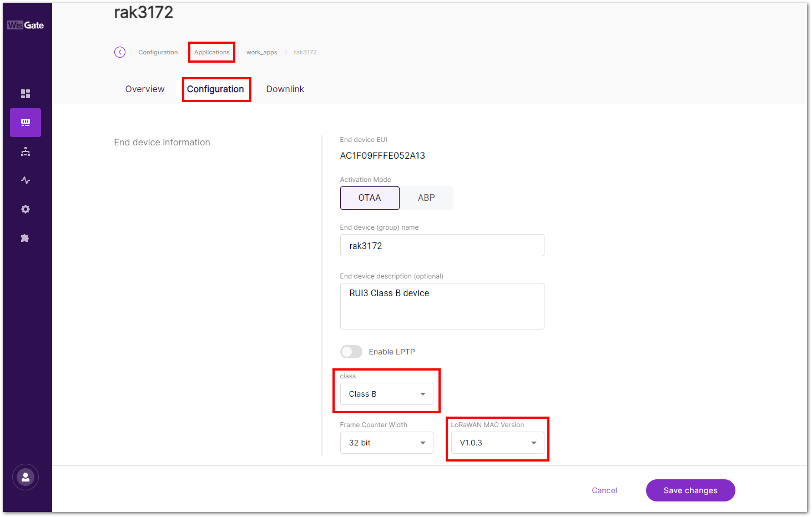Select OTAA activation mode
812x517 pixels.
[x=369, y=197]
